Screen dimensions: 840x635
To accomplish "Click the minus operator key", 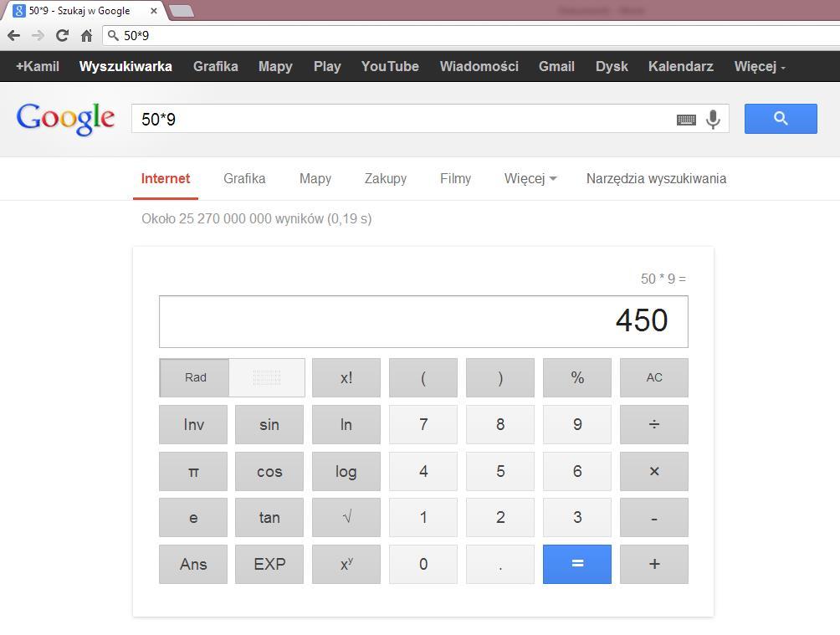I will 654,518.
